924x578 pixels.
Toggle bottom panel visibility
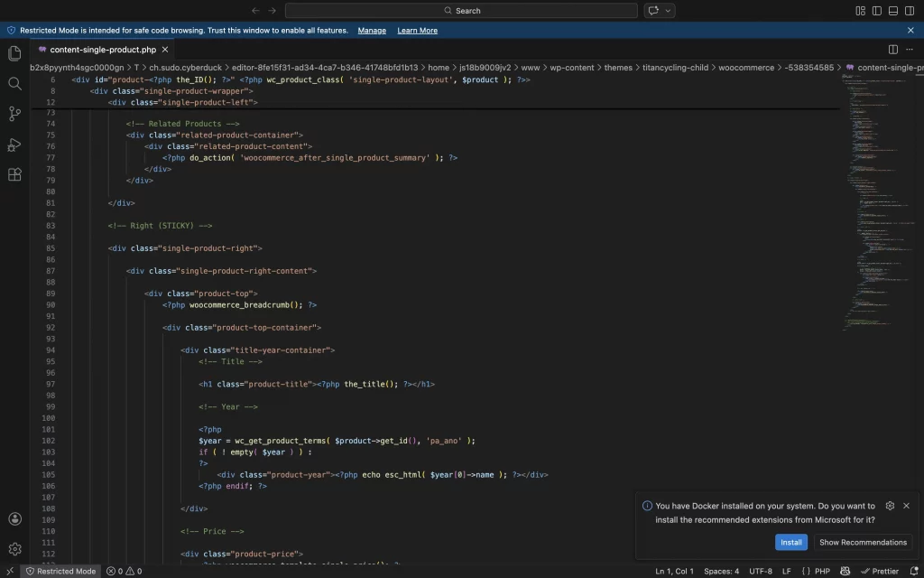click(892, 10)
